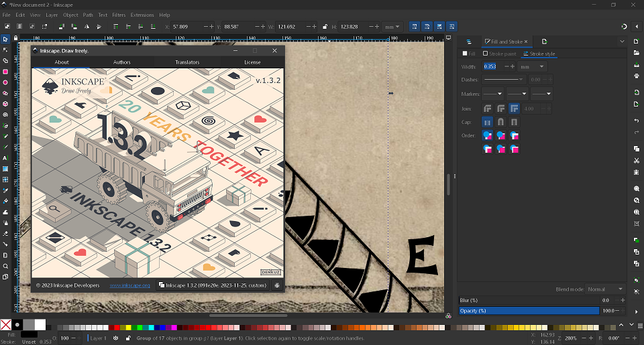Pick the Rectangle tool
644x345 pixels.
click(5, 72)
